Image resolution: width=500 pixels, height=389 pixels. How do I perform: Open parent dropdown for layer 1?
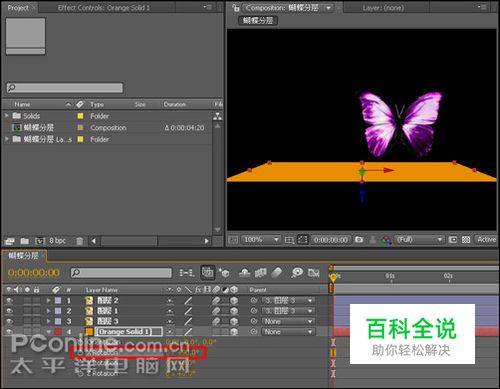pyautogui.click(x=288, y=300)
